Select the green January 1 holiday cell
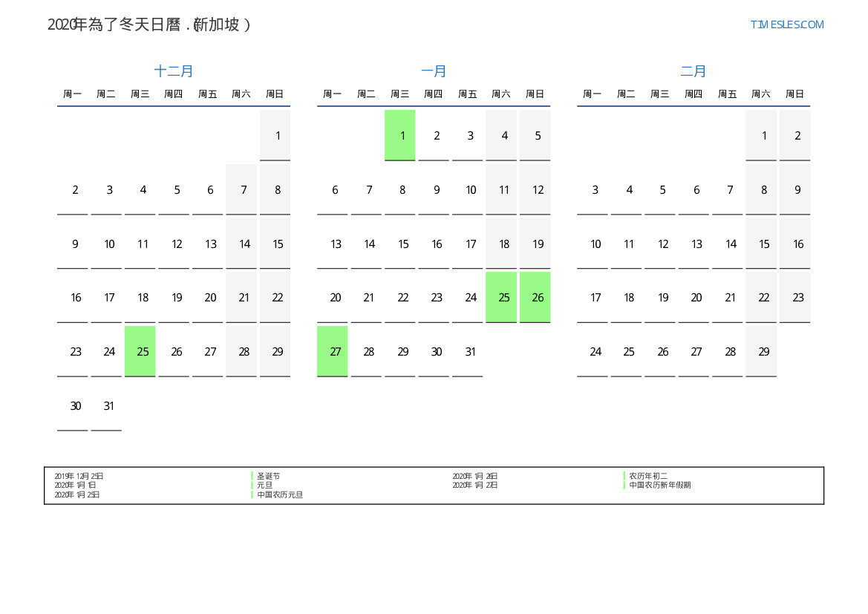Image resolution: width=868 pixels, height=614 pixels. 400,135
